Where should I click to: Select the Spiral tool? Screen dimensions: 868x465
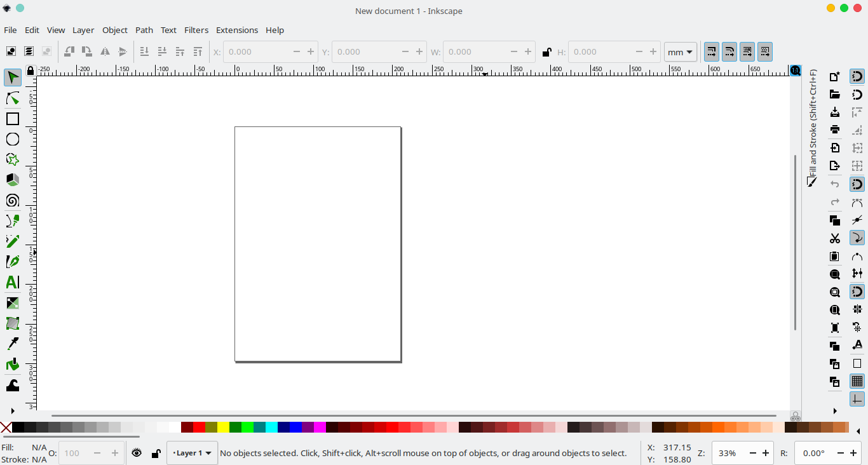[x=13, y=201]
